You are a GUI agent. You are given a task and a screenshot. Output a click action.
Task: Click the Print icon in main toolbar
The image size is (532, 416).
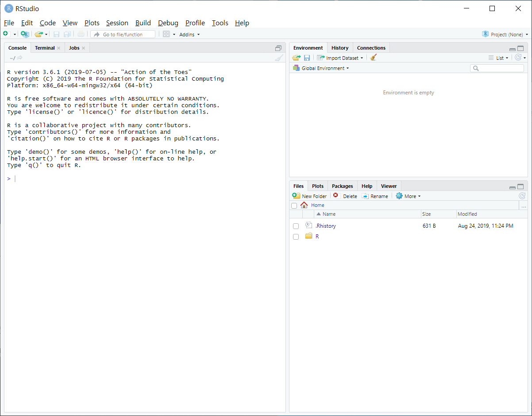(x=81, y=34)
